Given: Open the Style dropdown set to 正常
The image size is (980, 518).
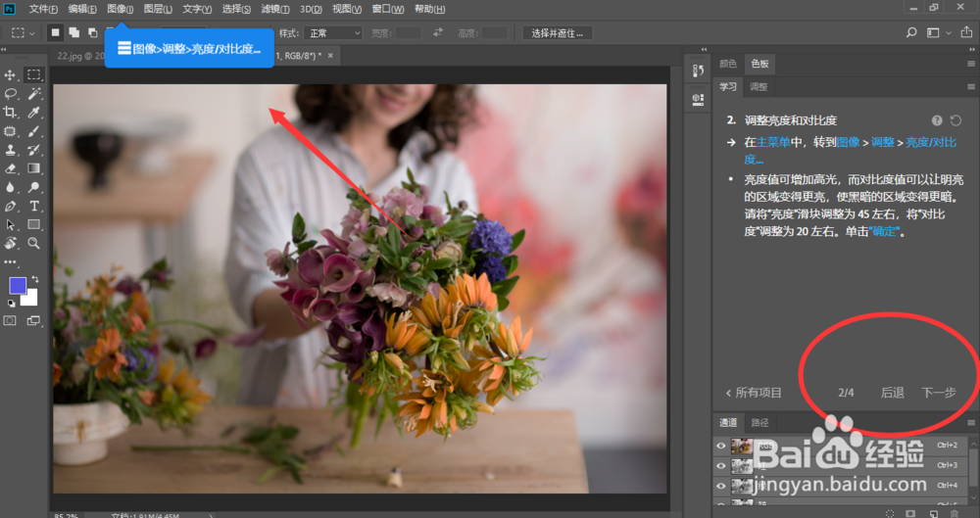Looking at the screenshot, I should [334, 33].
